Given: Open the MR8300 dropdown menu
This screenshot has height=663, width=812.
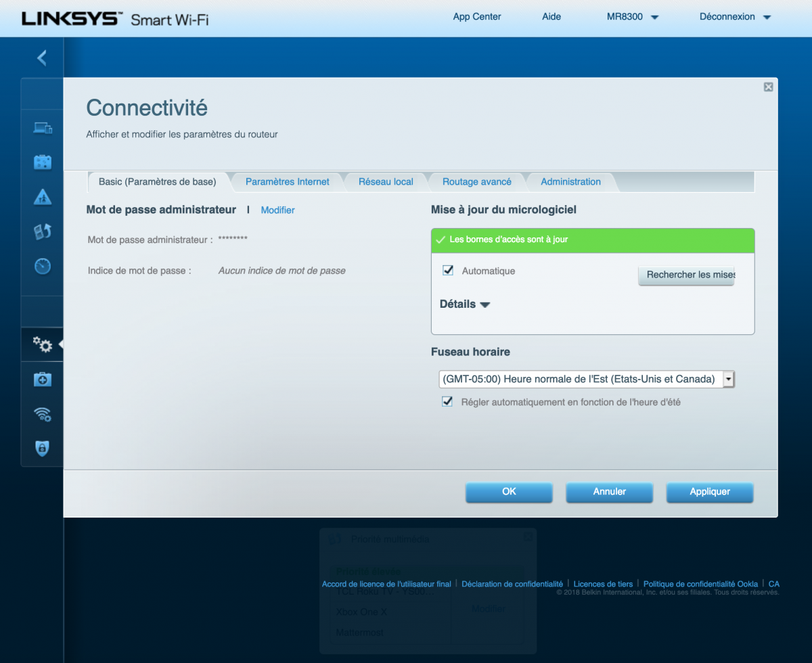Looking at the screenshot, I should click(x=632, y=17).
